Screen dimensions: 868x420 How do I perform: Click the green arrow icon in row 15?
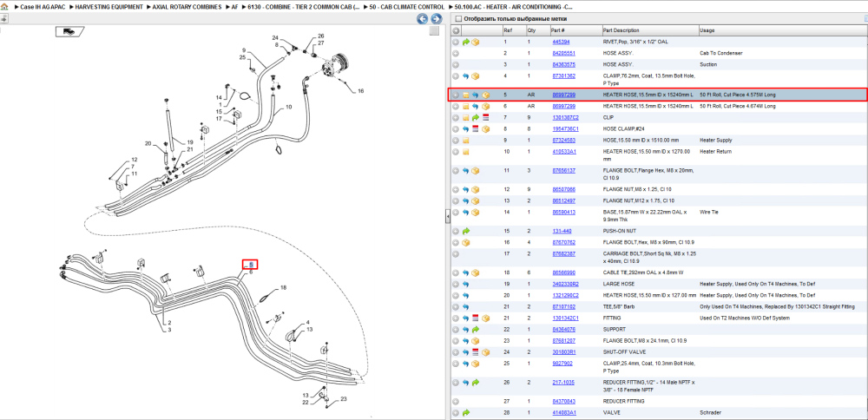(x=466, y=231)
